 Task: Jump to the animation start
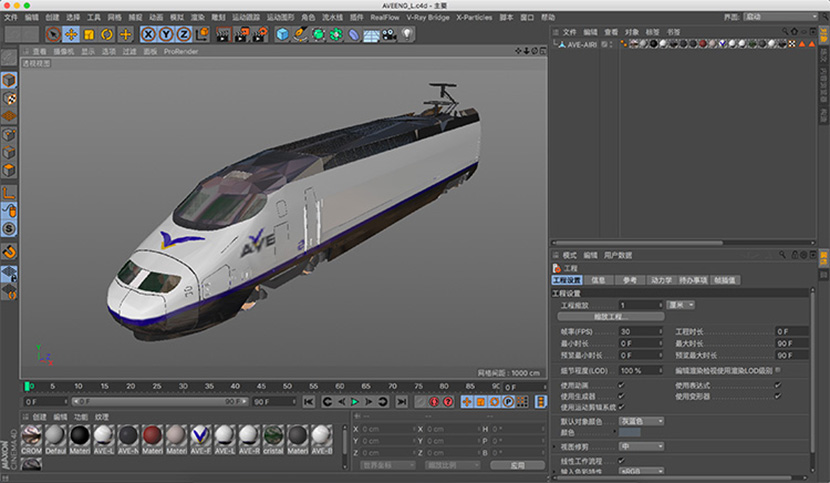point(309,402)
